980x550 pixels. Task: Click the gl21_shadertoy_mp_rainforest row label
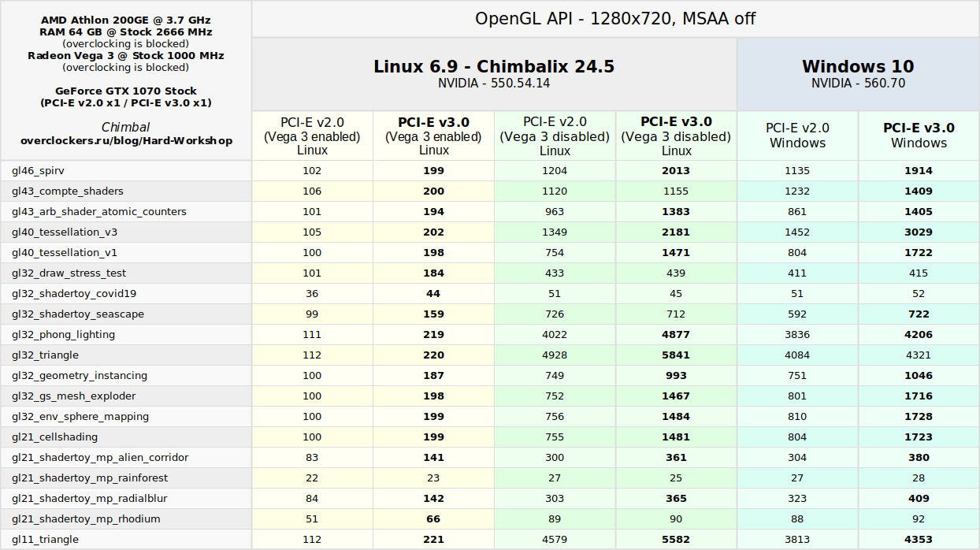pyautogui.click(x=89, y=478)
